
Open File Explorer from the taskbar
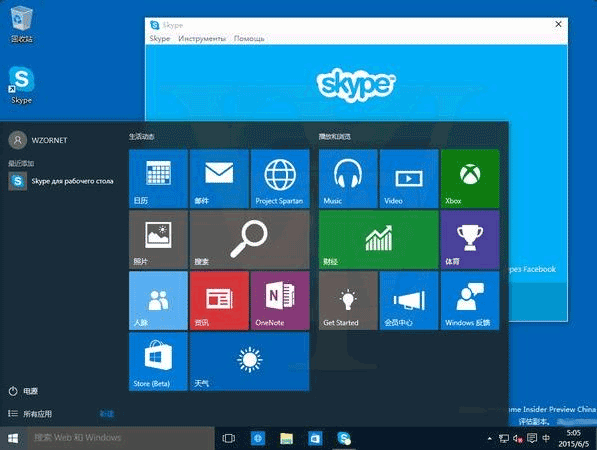(x=286, y=439)
